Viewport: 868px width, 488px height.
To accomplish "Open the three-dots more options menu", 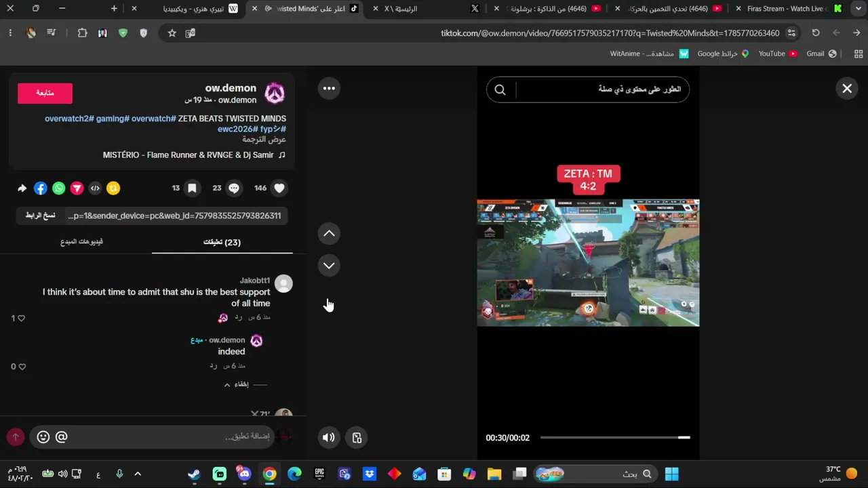I will 329,88.
